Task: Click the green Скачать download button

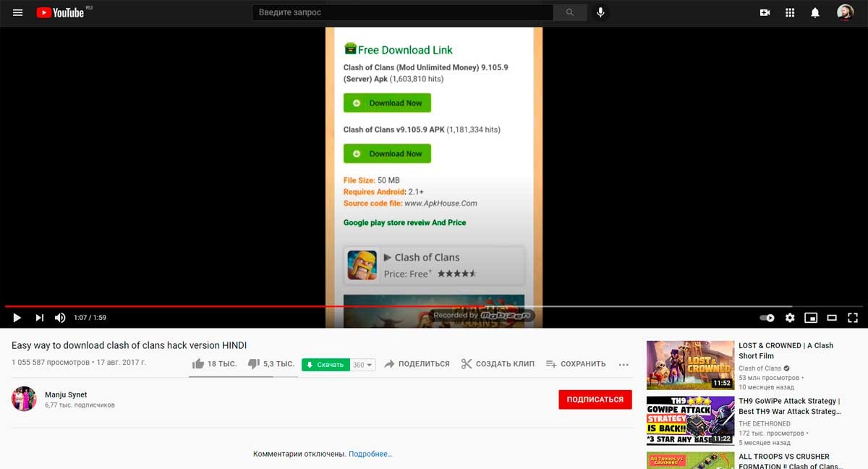Action: click(x=325, y=365)
